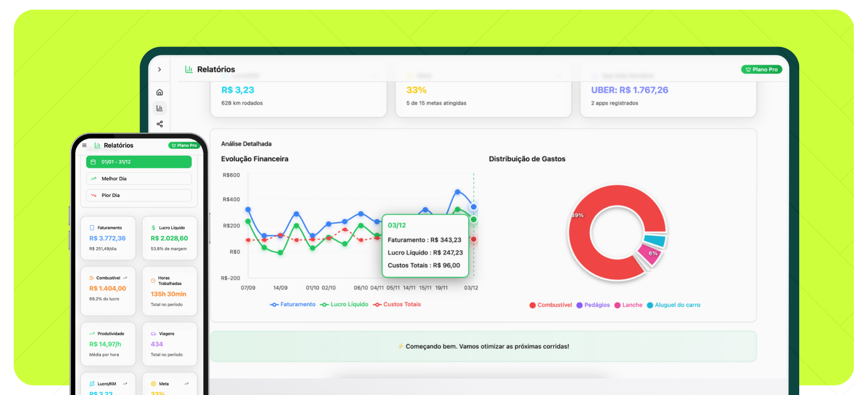
Task: Click the trend arrow on the phone Combustível card
Action: (x=125, y=278)
